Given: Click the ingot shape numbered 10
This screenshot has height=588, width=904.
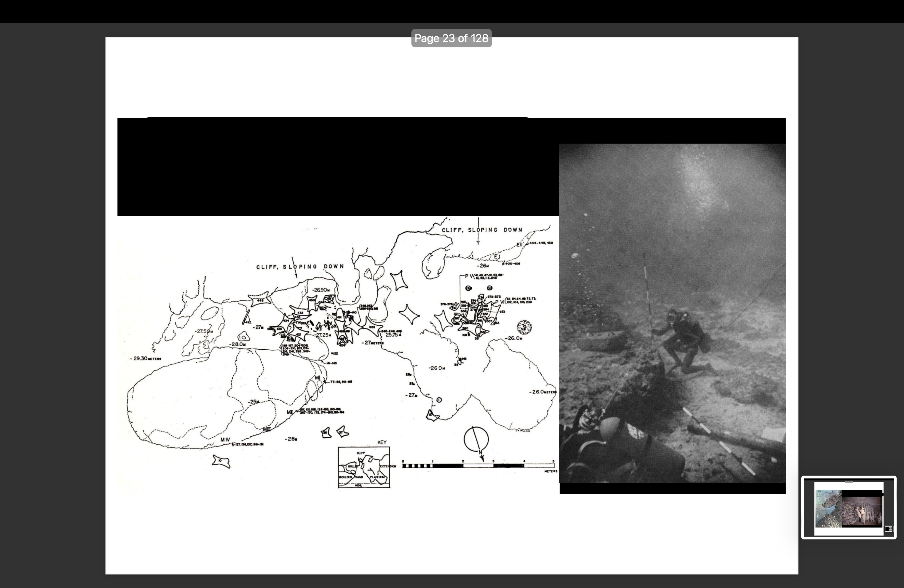Looking at the screenshot, I should tap(221, 461).
